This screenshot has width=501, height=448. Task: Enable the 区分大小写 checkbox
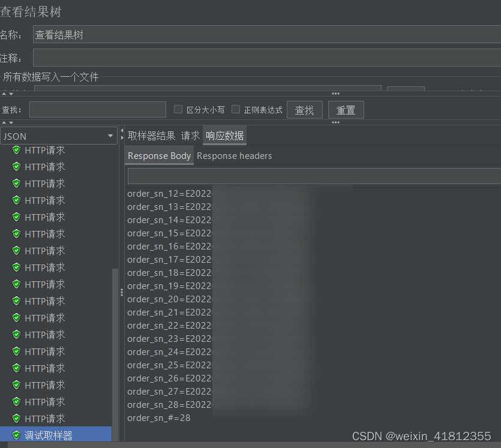177,110
